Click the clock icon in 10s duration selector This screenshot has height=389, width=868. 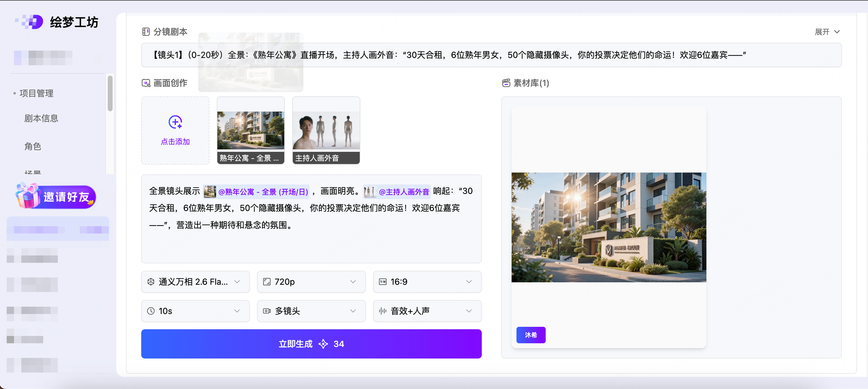tap(151, 311)
